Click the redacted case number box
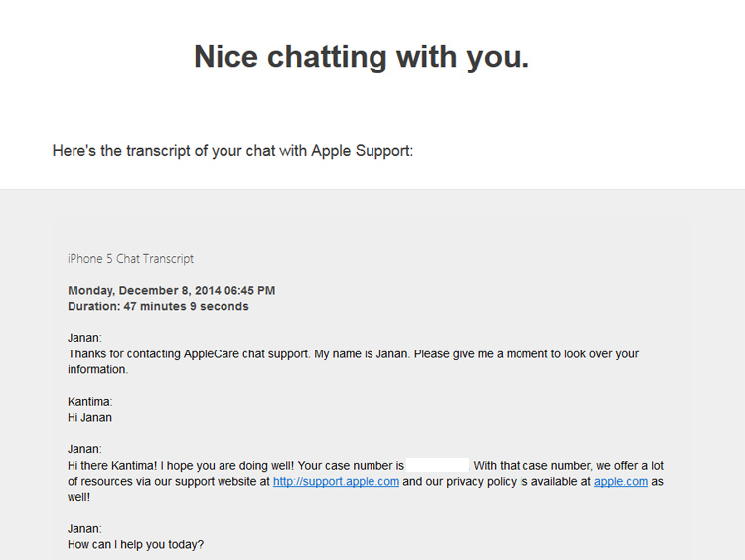The width and height of the screenshot is (745, 560). [x=438, y=465]
